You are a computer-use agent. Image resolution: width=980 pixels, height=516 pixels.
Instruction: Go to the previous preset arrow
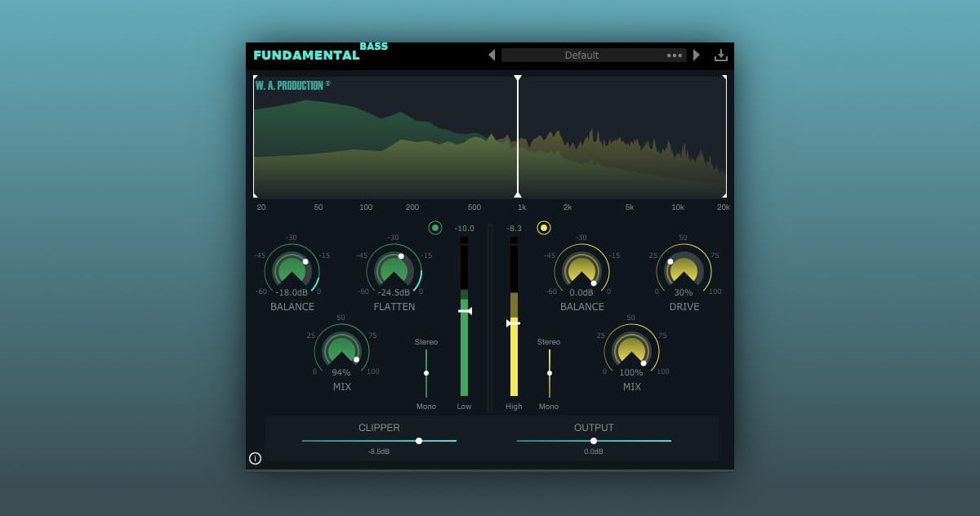click(x=492, y=55)
